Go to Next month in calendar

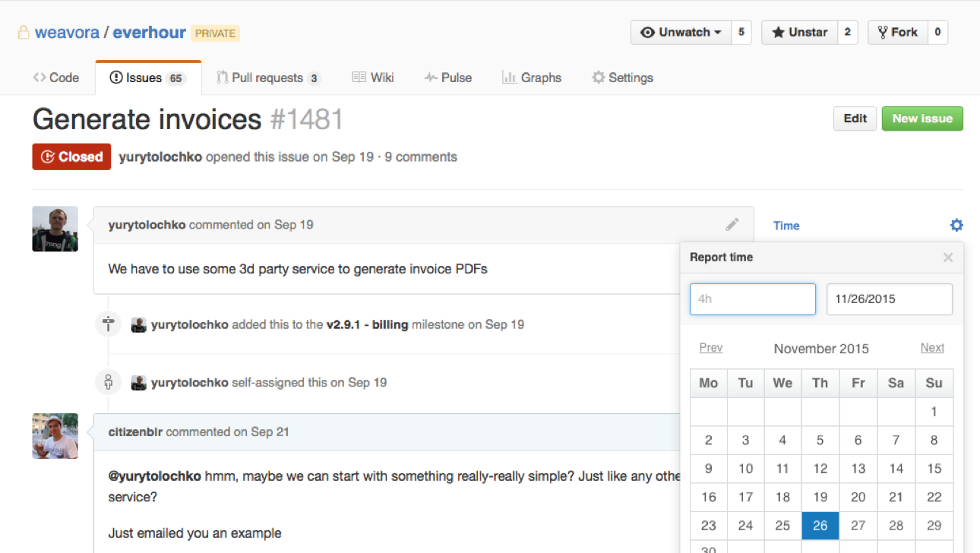pos(932,348)
